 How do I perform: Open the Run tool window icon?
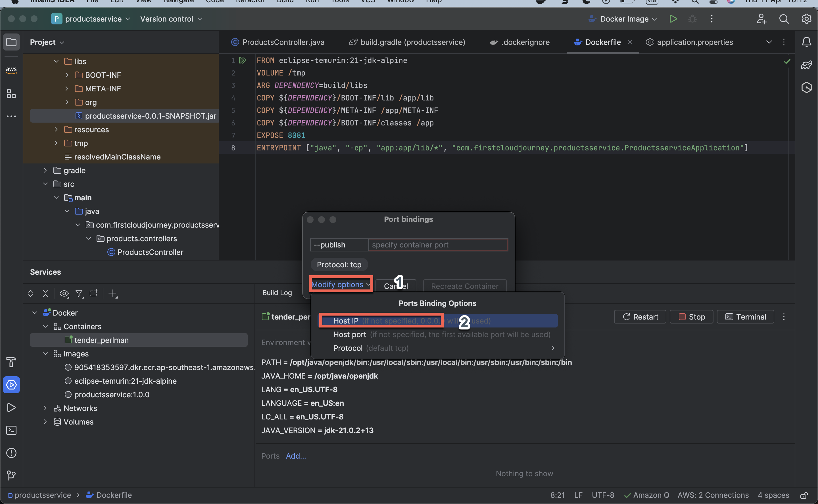pyautogui.click(x=11, y=408)
